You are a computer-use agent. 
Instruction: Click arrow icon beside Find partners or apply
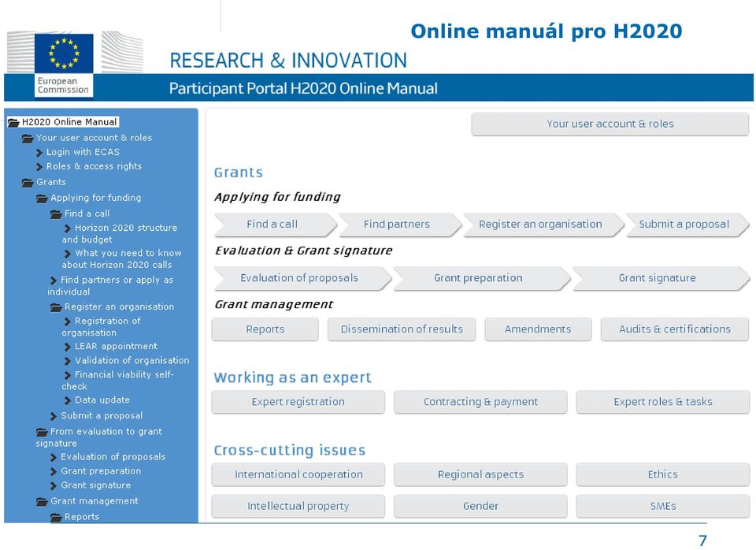tap(54, 281)
